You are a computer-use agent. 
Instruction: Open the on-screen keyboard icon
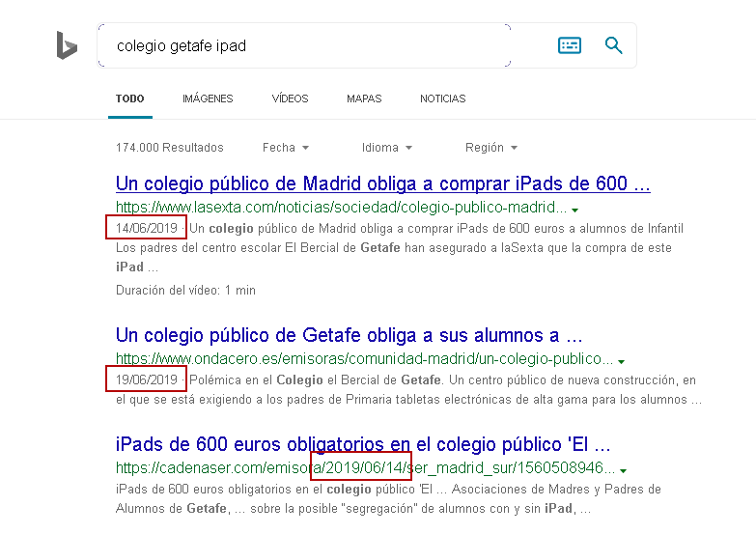(x=570, y=45)
